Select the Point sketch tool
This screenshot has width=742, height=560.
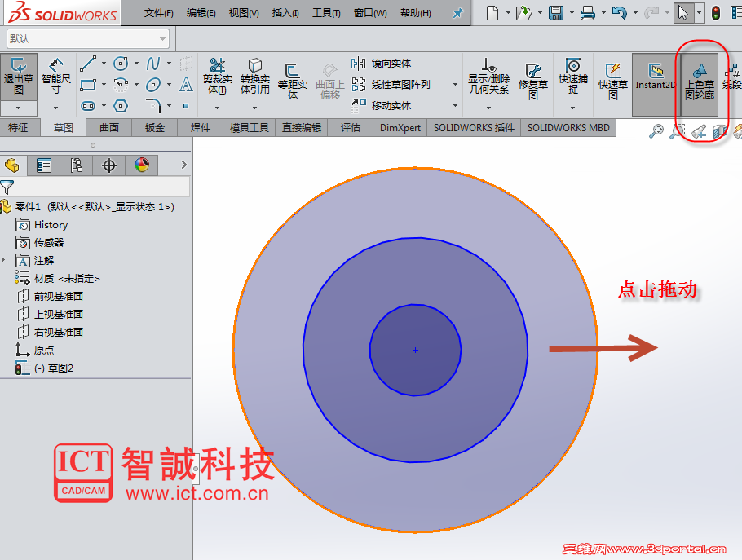click(x=186, y=106)
